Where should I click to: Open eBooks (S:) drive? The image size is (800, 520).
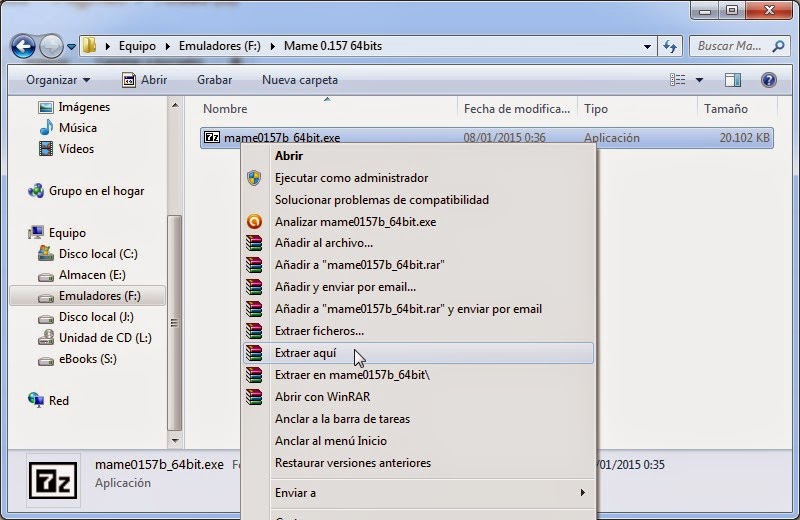(78, 359)
